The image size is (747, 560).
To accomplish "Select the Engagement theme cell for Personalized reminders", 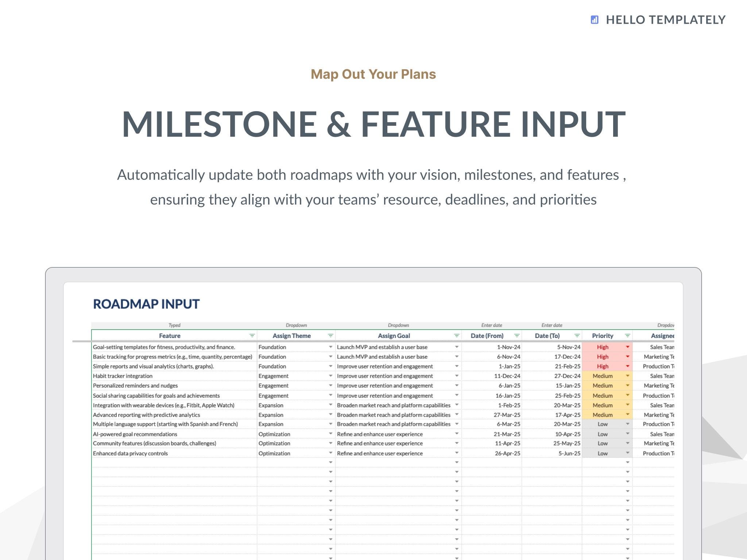I will coord(296,385).
